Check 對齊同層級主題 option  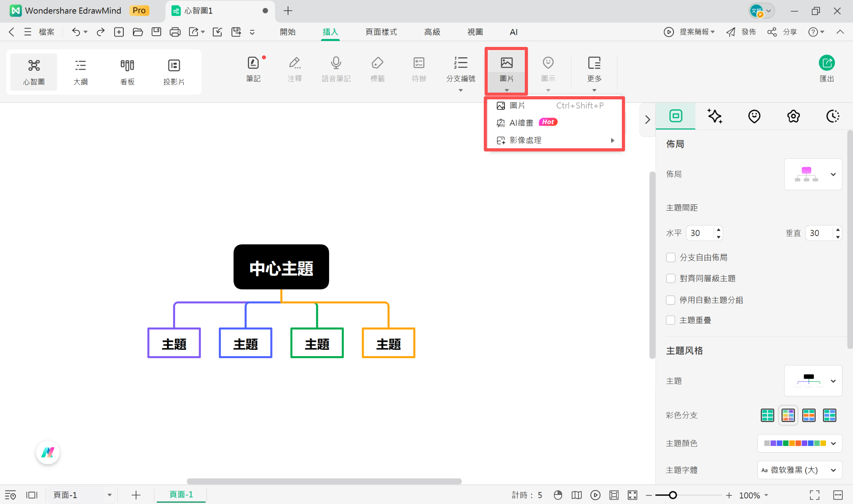(671, 278)
